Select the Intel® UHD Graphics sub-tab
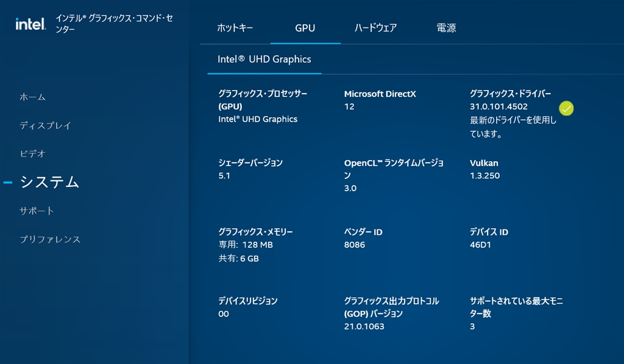Screen dimensions: 624x364 pyautogui.click(x=264, y=59)
